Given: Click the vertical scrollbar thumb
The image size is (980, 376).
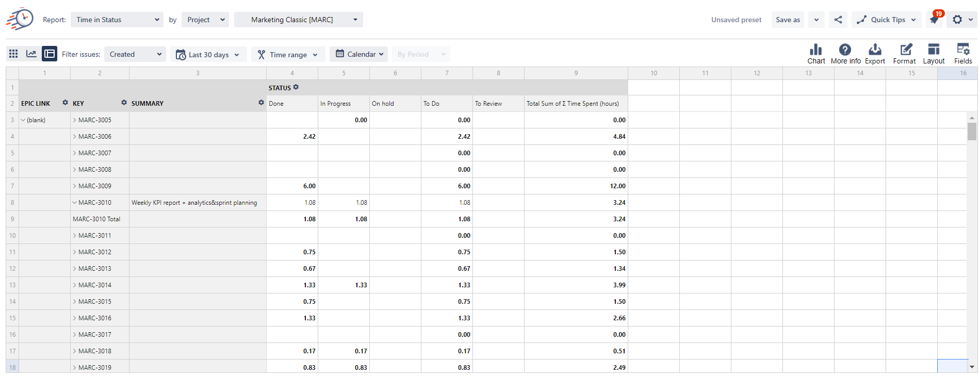Looking at the screenshot, I should click(972, 131).
